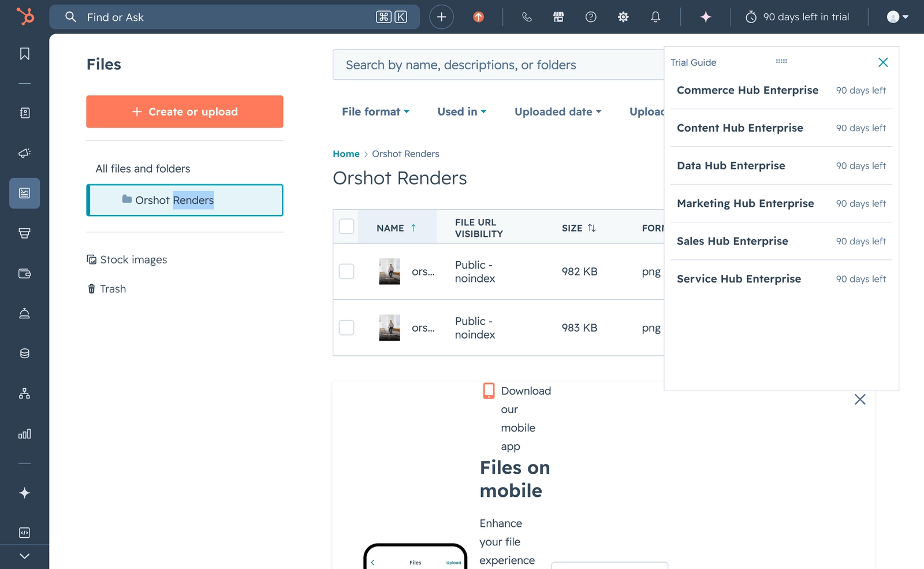Image resolution: width=924 pixels, height=569 pixels.
Task: Open the Data management database sidebar icon
Action: pos(24,354)
